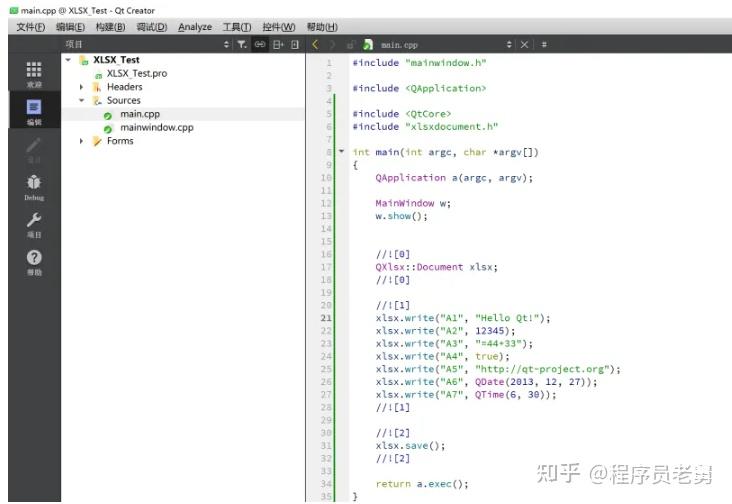Click the "xlsxdocument.h" include text
Screen dimensions: 732x504
click(452, 126)
